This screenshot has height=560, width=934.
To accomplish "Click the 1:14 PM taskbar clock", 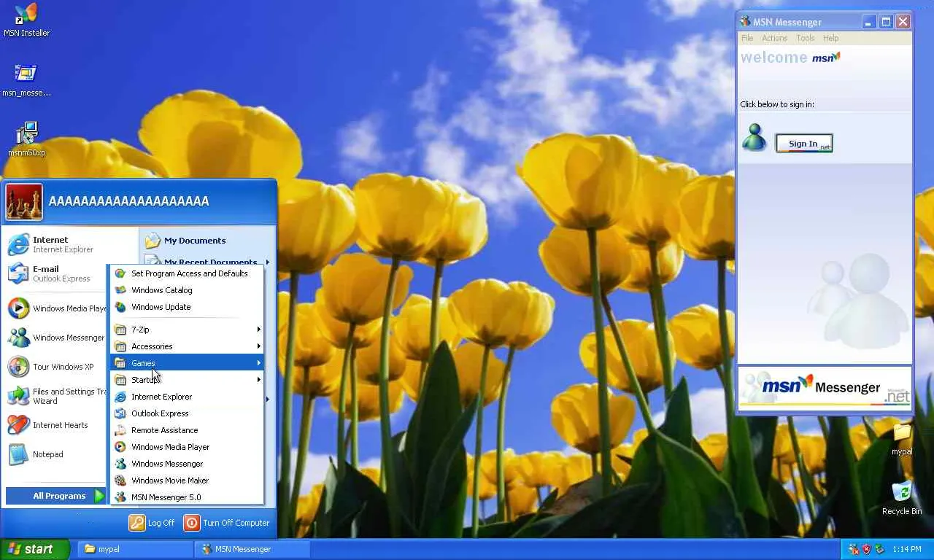I will coord(907,549).
